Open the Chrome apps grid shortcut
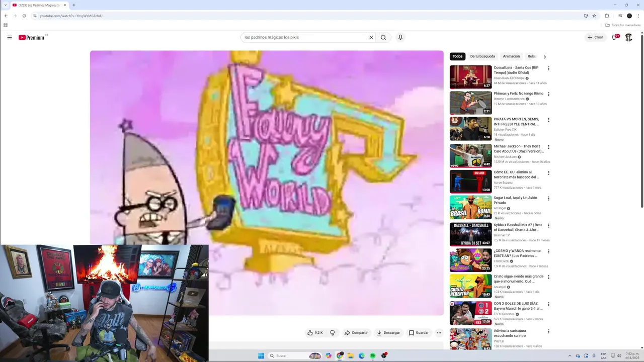 tap(6, 25)
